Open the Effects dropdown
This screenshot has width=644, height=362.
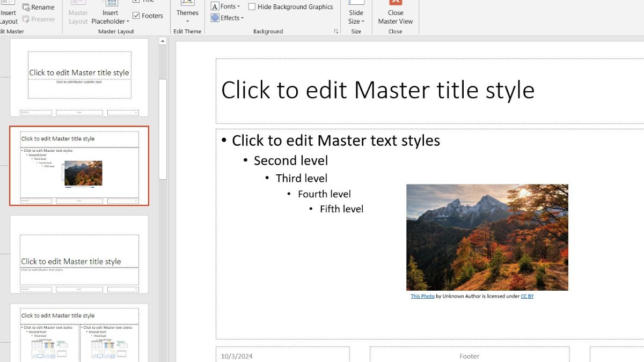click(x=228, y=18)
